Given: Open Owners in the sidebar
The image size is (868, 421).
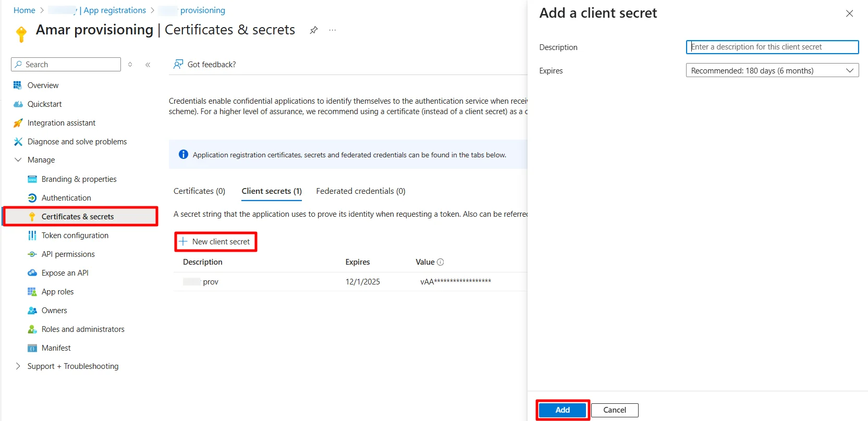Looking at the screenshot, I should tap(54, 311).
